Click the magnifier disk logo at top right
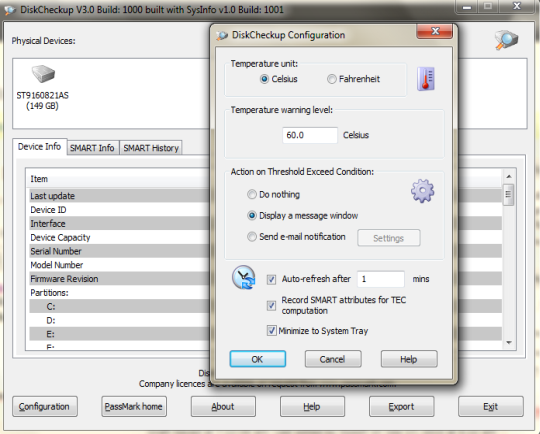Viewport: 540px width, 434px height. point(506,40)
